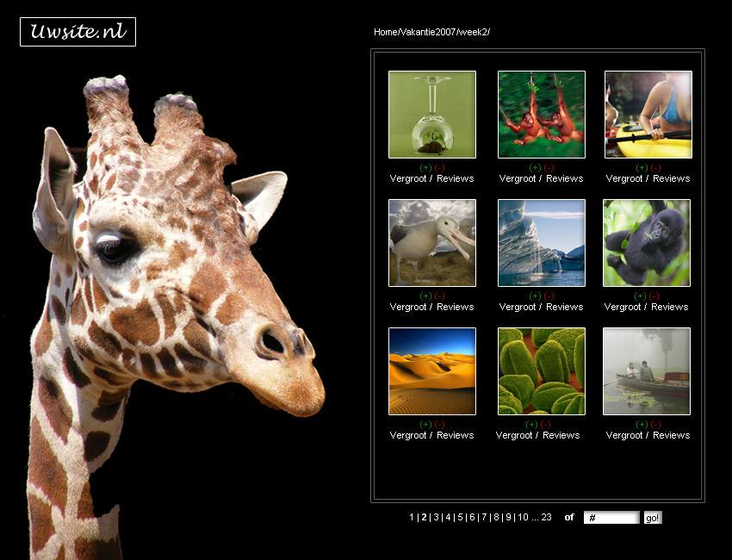Click Vergroot under the kayak photo
Screen dimensions: 732x560
[x=624, y=179]
